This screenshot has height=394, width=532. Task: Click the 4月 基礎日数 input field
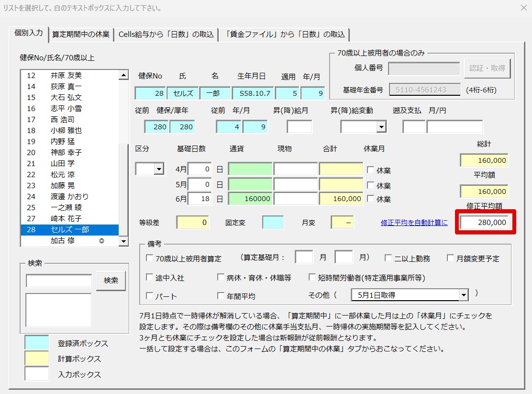tap(199, 169)
